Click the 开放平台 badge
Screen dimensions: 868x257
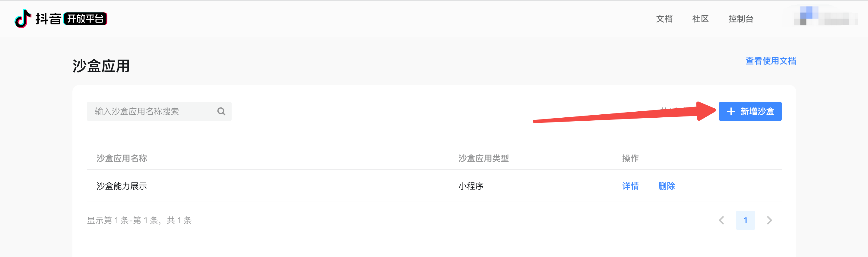pyautogui.click(x=85, y=18)
